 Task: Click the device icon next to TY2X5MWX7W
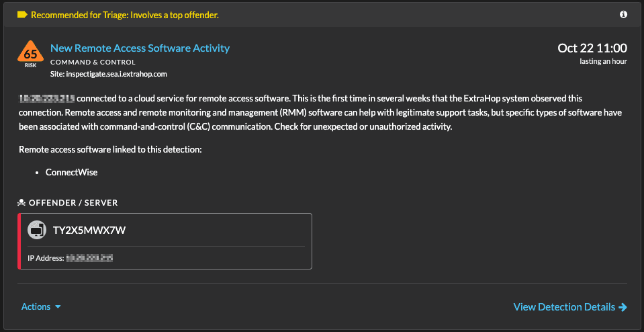pos(36,231)
